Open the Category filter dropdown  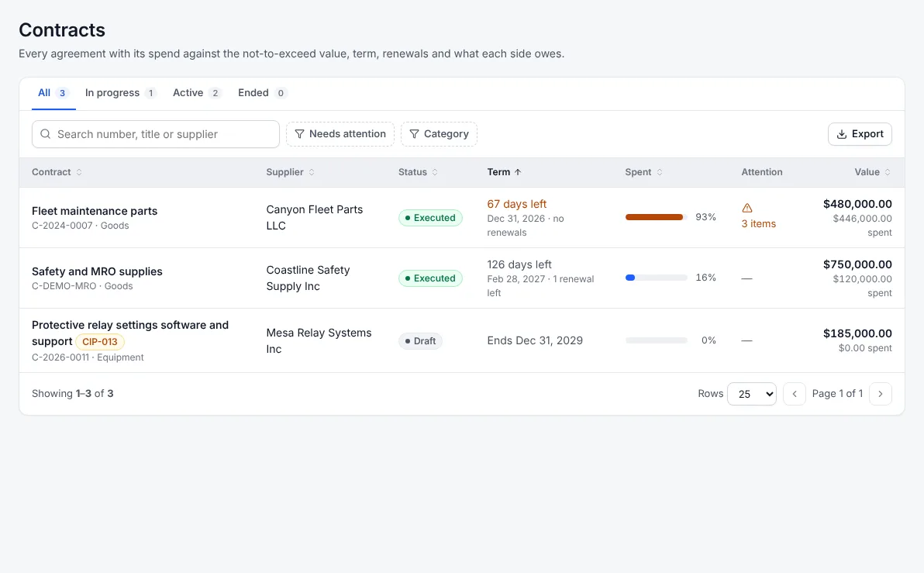(439, 134)
